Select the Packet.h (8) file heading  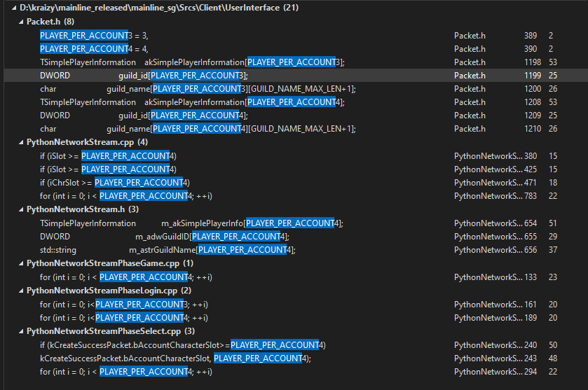(50, 22)
